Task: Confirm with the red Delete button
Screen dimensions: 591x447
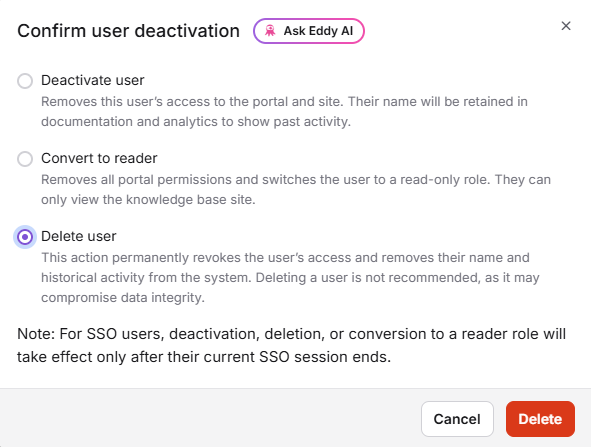Action: [540, 419]
